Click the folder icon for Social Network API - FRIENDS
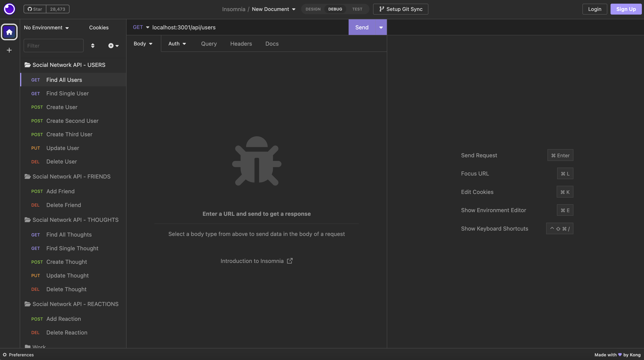This screenshot has width=644, height=360. [27, 176]
